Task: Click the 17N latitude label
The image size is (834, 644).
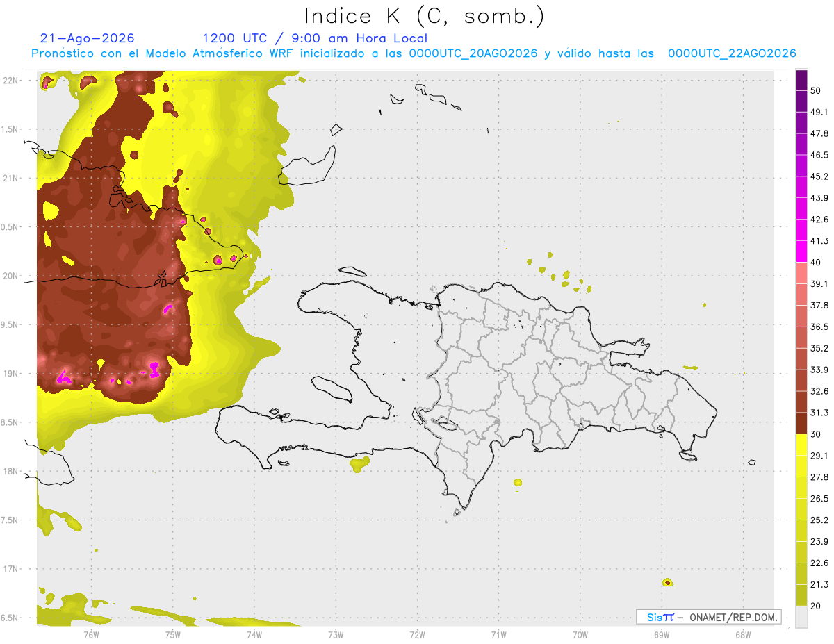Action: point(11,569)
